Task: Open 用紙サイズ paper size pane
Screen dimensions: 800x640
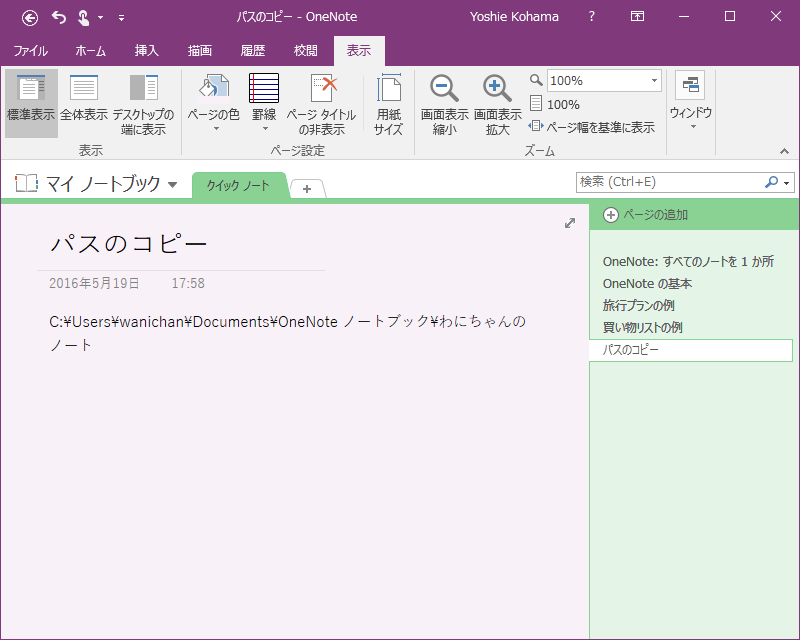Action: click(388, 104)
